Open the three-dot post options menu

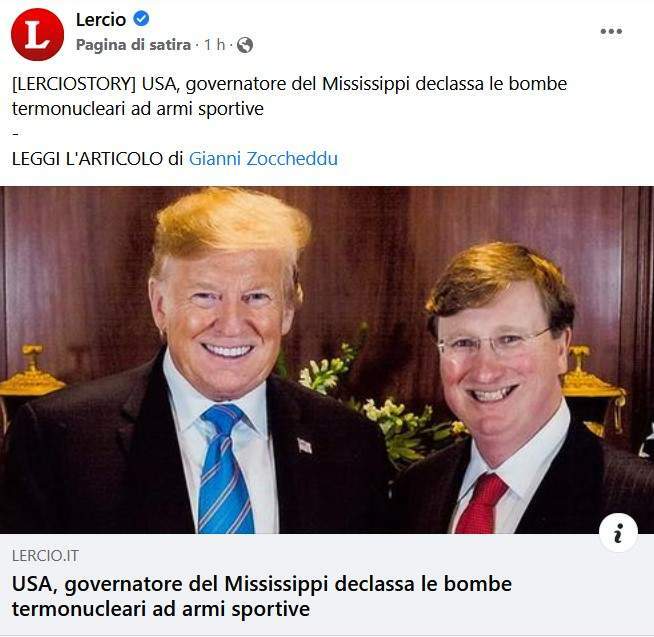click(611, 31)
